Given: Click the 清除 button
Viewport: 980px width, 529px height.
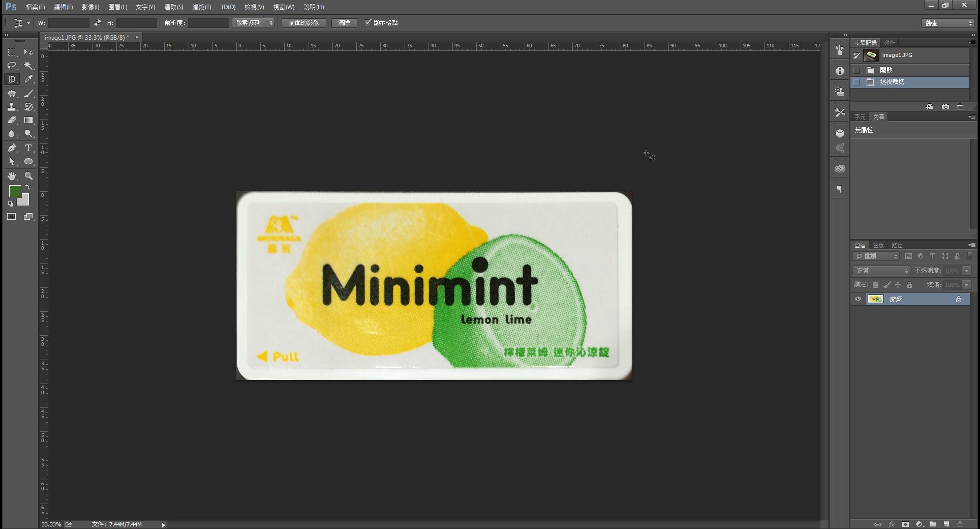Looking at the screenshot, I should [x=344, y=23].
